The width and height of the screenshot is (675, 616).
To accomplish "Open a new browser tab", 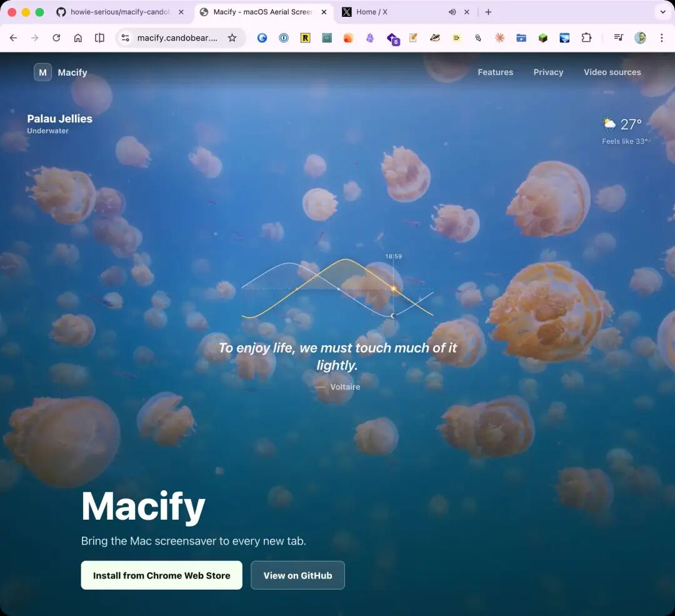I will [488, 12].
